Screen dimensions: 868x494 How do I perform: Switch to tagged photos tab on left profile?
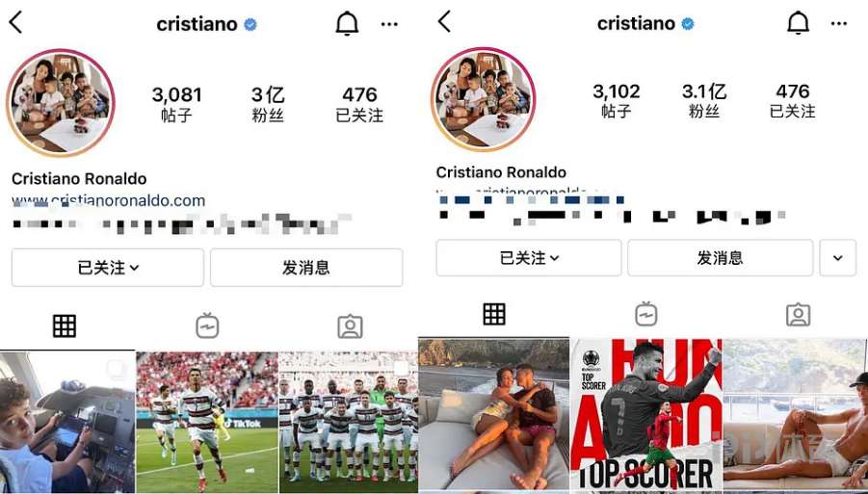pyautogui.click(x=350, y=326)
